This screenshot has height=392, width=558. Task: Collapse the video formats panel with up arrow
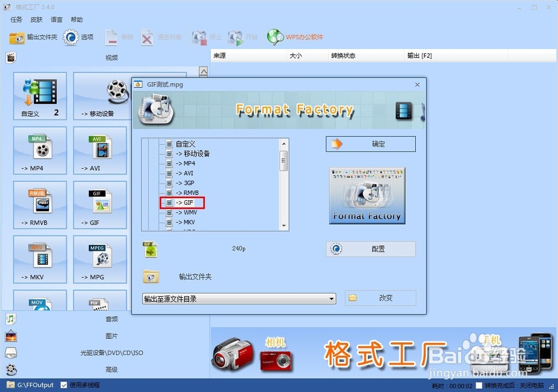pyautogui.click(x=203, y=71)
